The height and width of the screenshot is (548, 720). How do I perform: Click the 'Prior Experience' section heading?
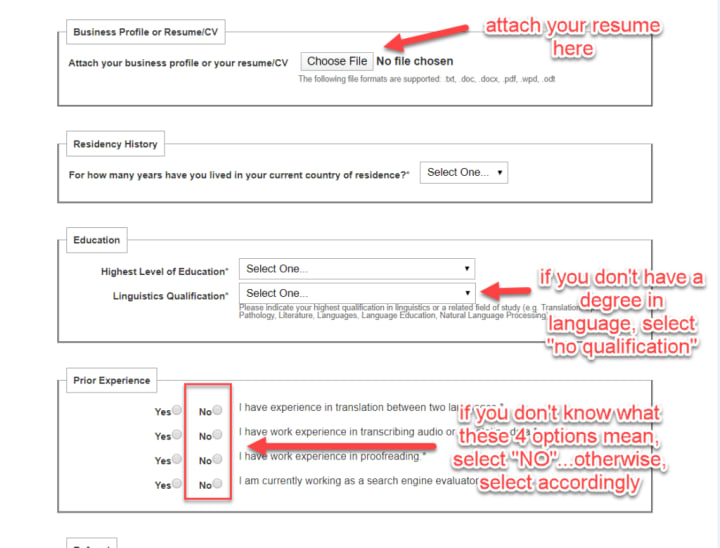(x=112, y=380)
